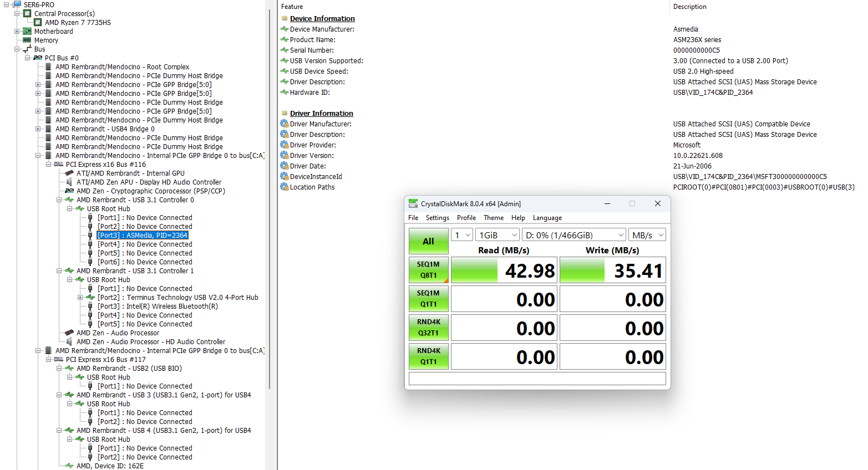Run the SEQ1M Q8T1 test
Image resolution: width=868 pixels, height=470 pixels.
pos(429,270)
